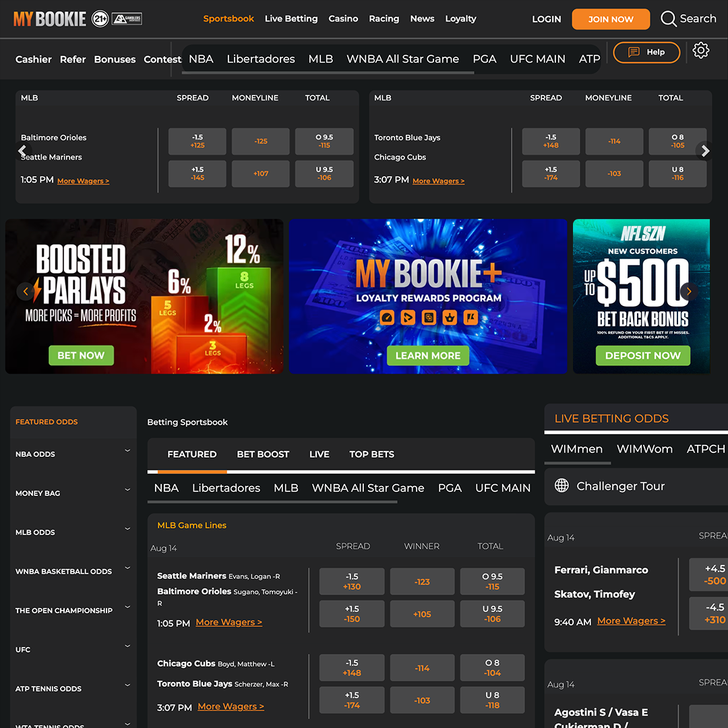
Task: Switch to the FEATURED tab
Action: click(191, 454)
